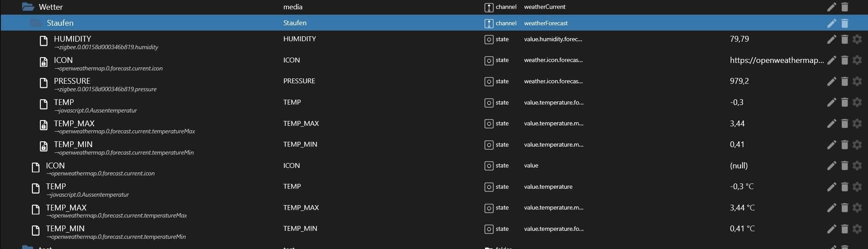This screenshot has width=868, height=249.
Task: Edit the HUMIDITY state
Action: click(832, 39)
